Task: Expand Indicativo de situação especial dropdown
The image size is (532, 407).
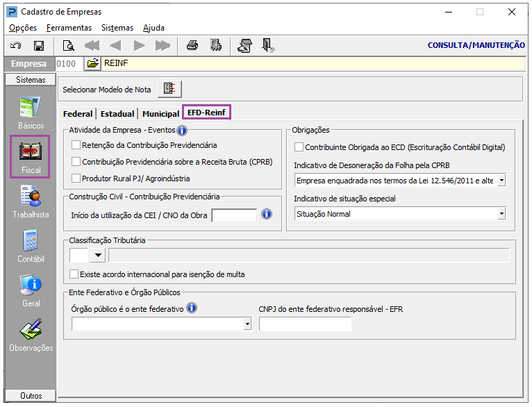Action: tap(501, 214)
